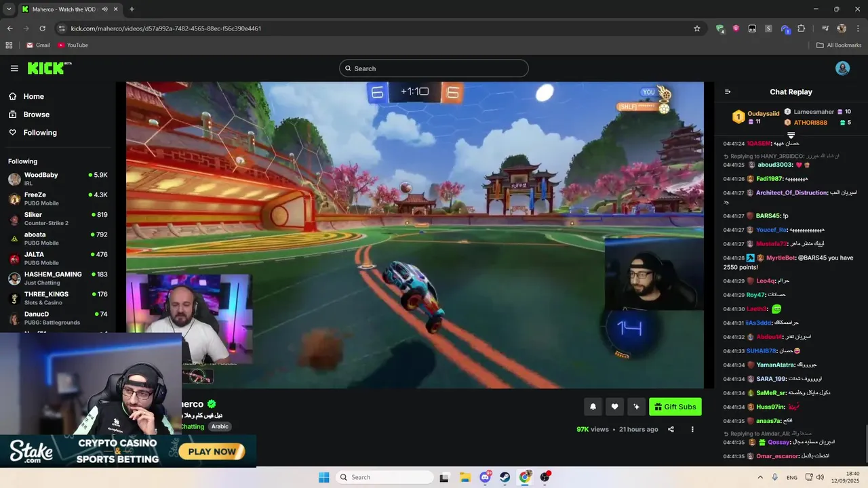Click the share icon beside 21 hours ago

[671, 429]
